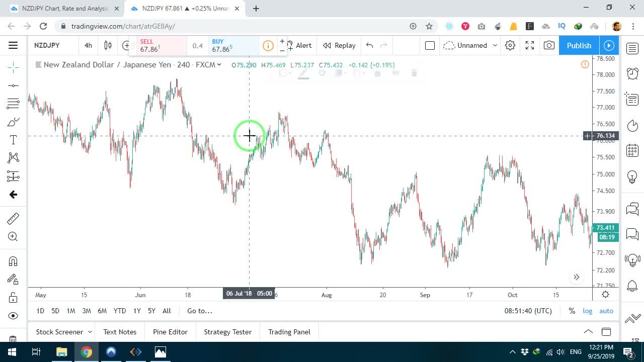Switch to the NZDJPY Chart, Rate and Analysis browser tab
The image size is (644, 362).
click(64, 8)
